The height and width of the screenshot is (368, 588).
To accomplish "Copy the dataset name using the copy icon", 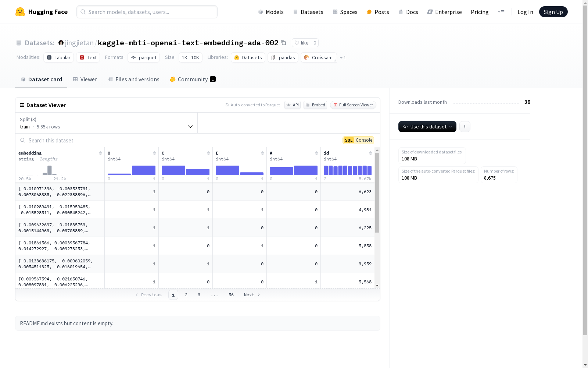I will [x=283, y=43].
